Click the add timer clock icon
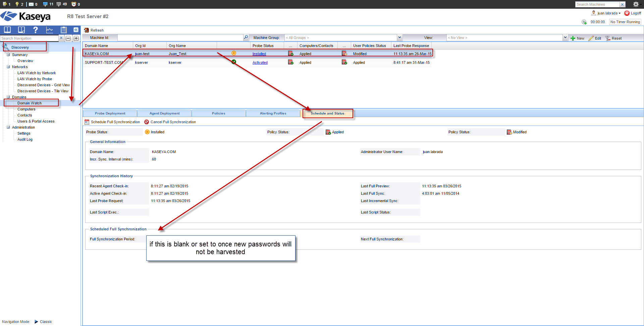The image size is (644, 326). (x=584, y=22)
